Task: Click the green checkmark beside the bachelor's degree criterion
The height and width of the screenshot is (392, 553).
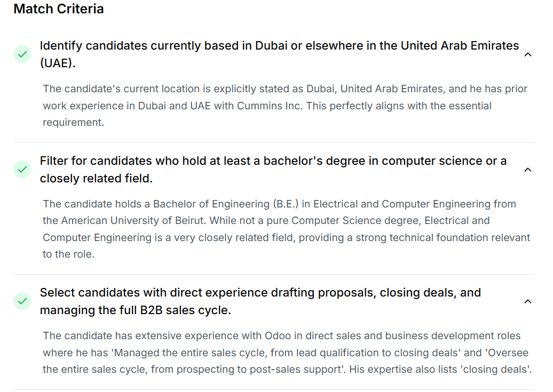Action: coord(22,169)
